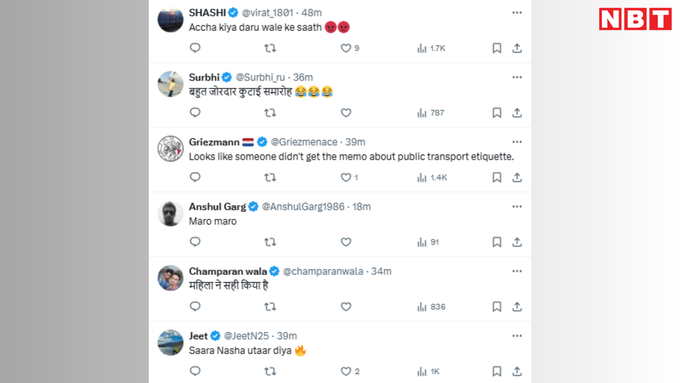The height and width of the screenshot is (383, 680).
Task: Like SHASHI's tweet with heart icon
Action: pos(346,48)
